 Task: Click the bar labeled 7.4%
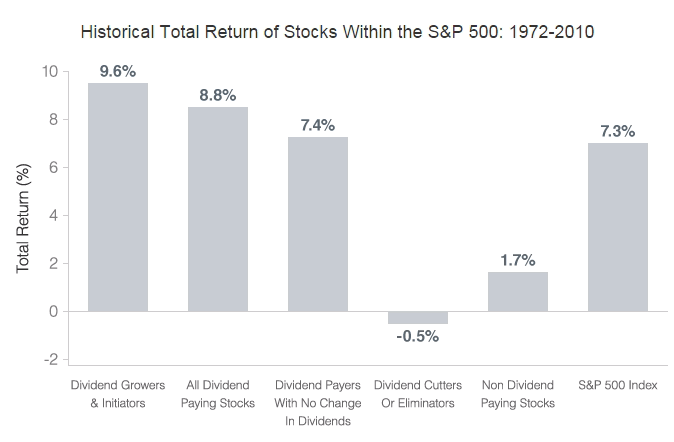pyautogui.click(x=318, y=224)
